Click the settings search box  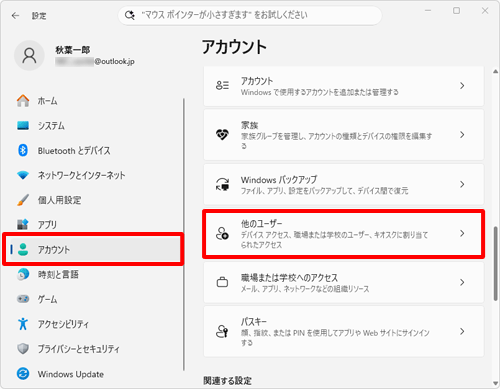pos(250,15)
